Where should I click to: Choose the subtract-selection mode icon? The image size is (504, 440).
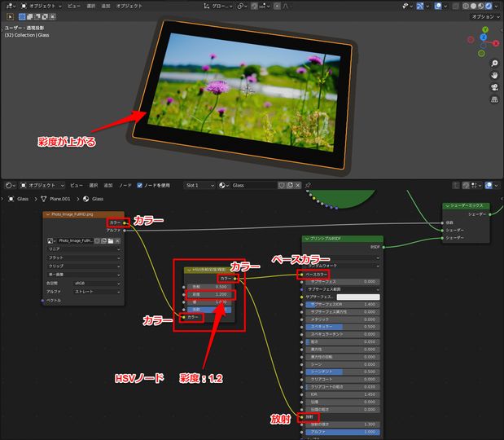(x=37, y=16)
